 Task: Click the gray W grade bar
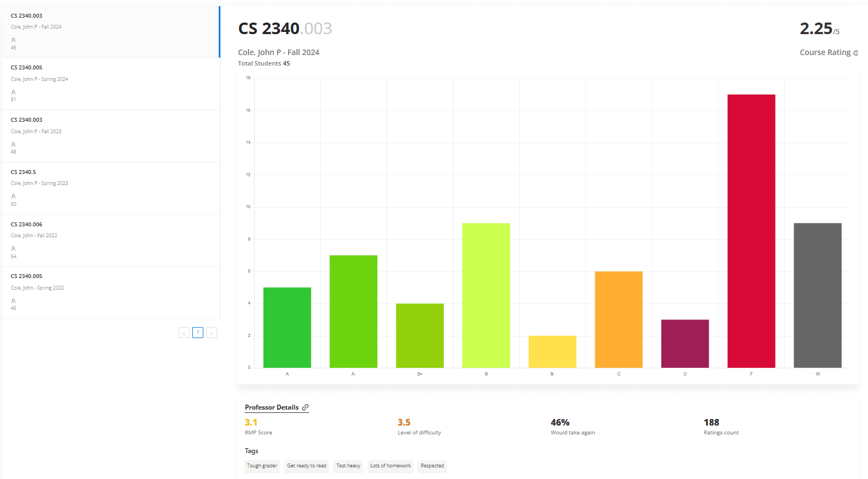tap(818, 295)
